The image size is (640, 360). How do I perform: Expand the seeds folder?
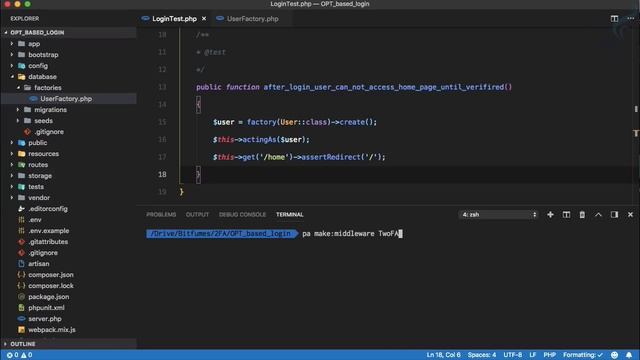[x=43, y=121]
